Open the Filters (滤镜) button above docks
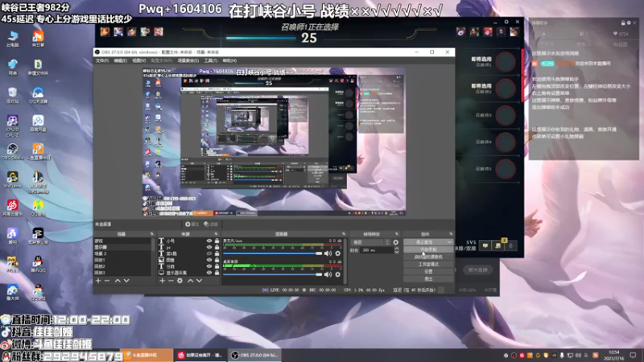The image size is (644, 362). point(211,224)
